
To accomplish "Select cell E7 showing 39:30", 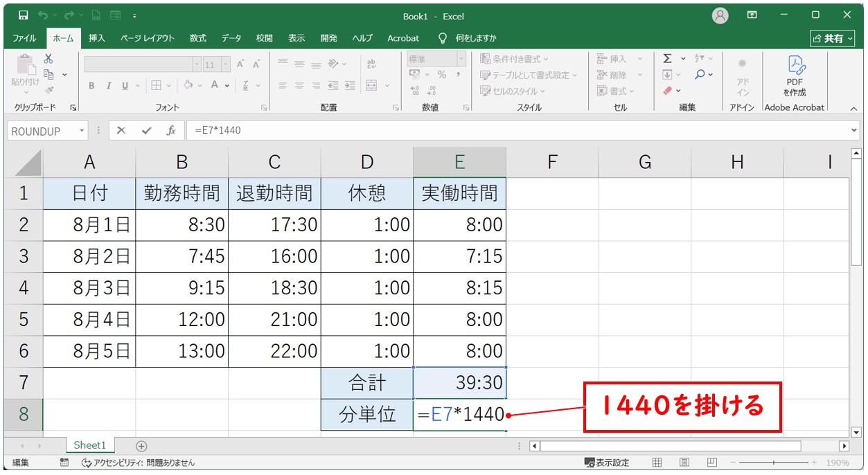I will click(x=459, y=382).
